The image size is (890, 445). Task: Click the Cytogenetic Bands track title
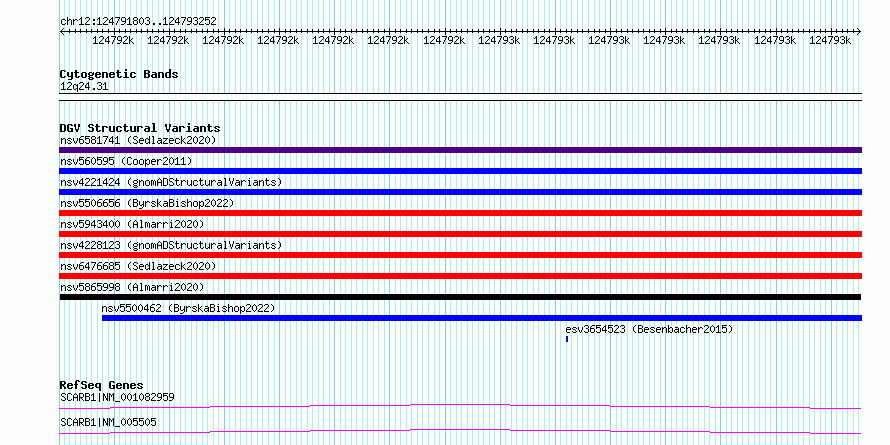pyautogui.click(x=119, y=74)
